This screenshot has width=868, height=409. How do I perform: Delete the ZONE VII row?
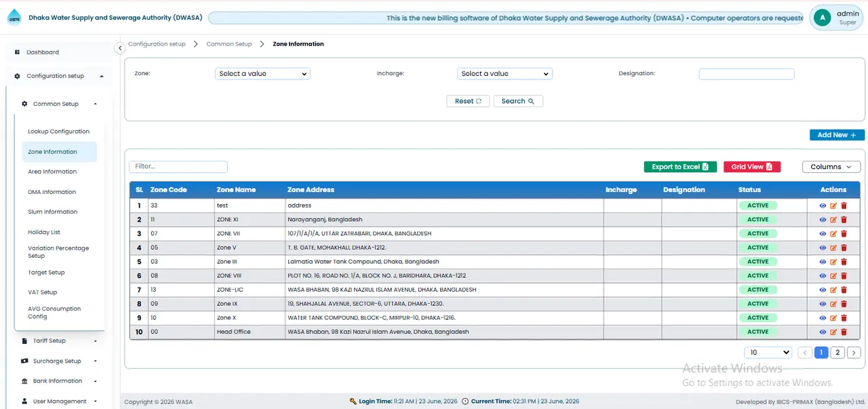(x=844, y=233)
